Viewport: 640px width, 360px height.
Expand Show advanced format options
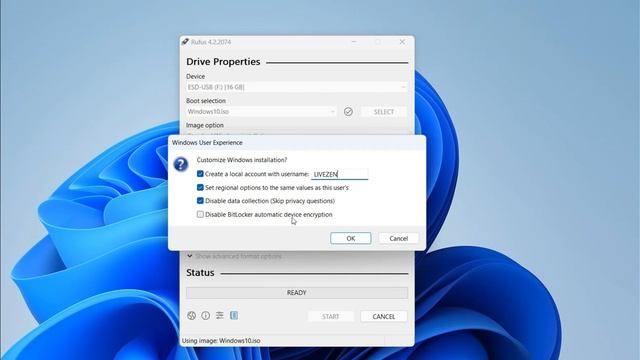click(x=235, y=256)
